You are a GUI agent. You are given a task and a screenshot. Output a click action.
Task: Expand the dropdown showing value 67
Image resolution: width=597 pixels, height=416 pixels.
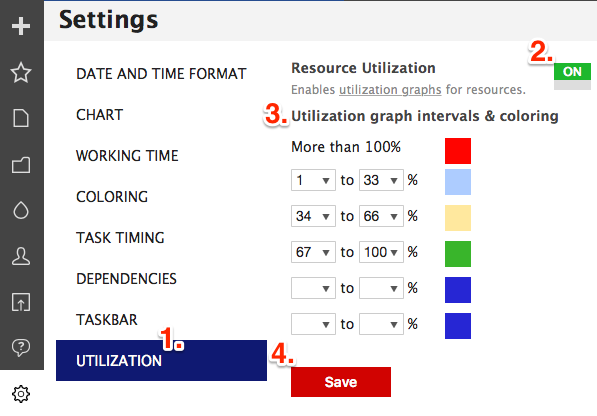313,252
